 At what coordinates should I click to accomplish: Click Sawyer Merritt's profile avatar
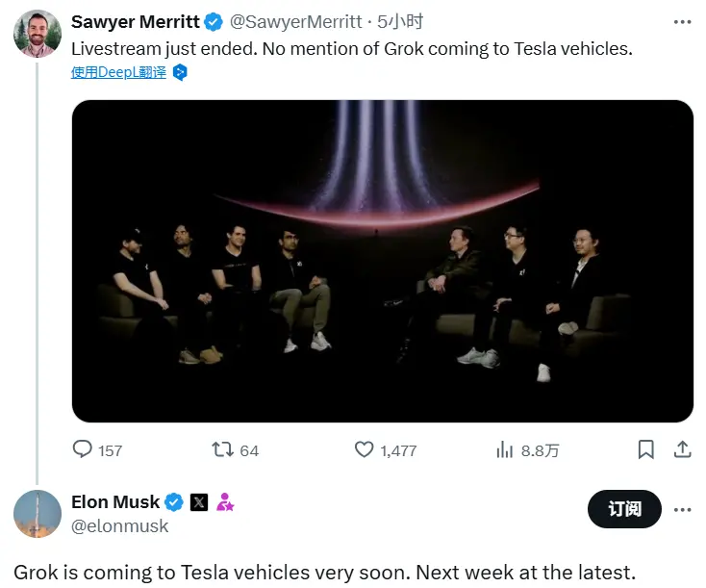(x=38, y=33)
